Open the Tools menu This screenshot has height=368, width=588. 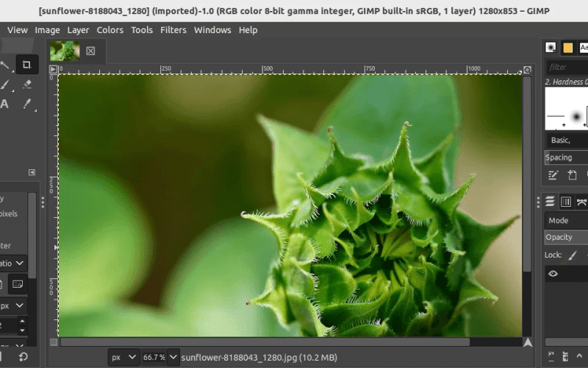[x=142, y=30]
